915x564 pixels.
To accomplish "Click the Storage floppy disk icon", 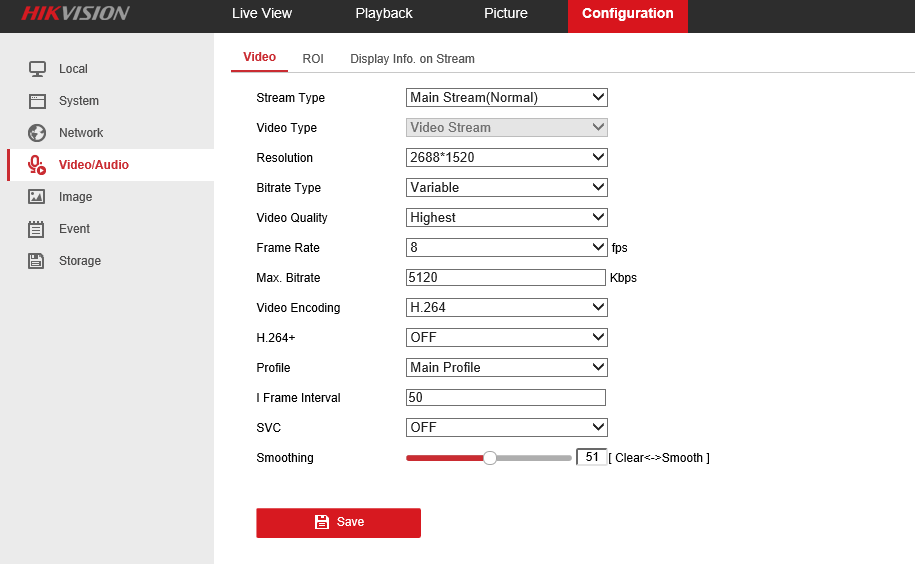I will coord(37,261).
